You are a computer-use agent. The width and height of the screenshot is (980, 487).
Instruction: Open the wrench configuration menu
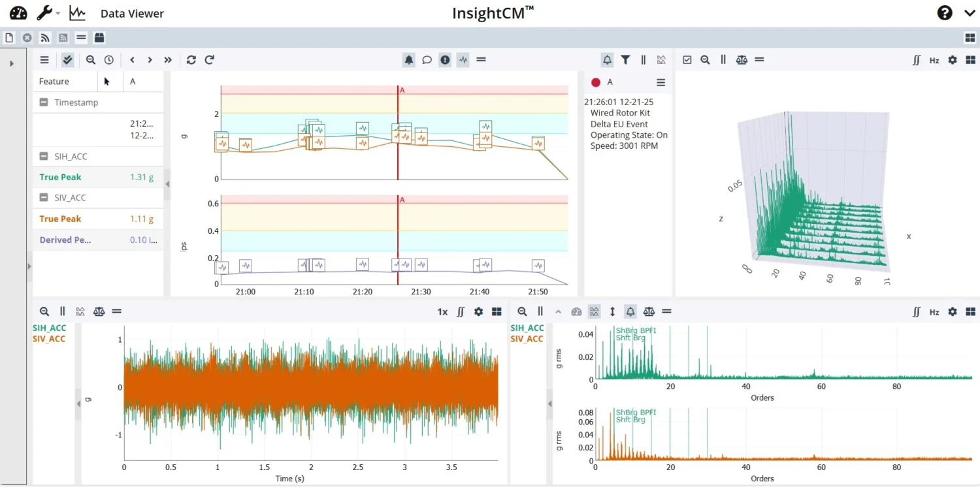point(45,13)
